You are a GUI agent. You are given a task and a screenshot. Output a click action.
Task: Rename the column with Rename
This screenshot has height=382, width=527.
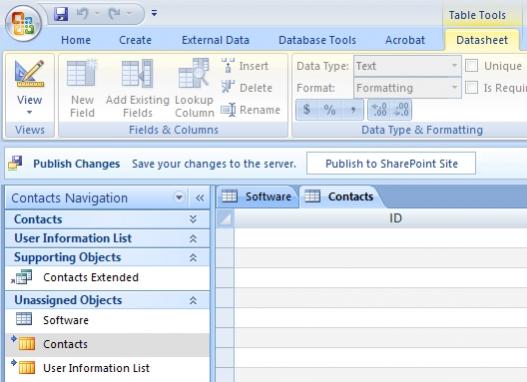[250, 110]
